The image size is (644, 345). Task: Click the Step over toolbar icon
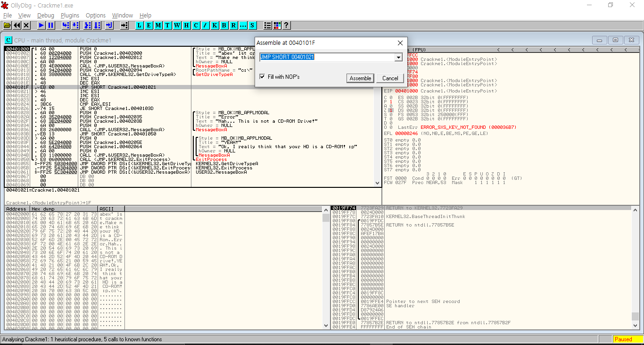[x=75, y=25]
